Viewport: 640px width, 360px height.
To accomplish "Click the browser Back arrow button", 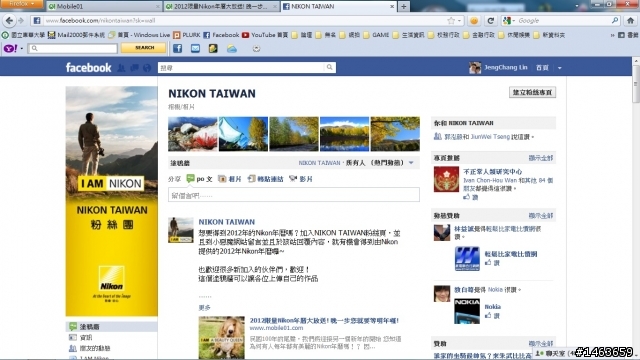I will click(9, 20).
